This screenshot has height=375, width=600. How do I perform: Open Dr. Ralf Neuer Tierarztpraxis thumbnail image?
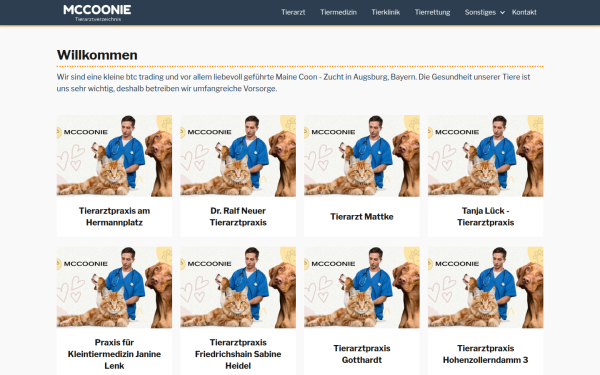click(238, 156)
